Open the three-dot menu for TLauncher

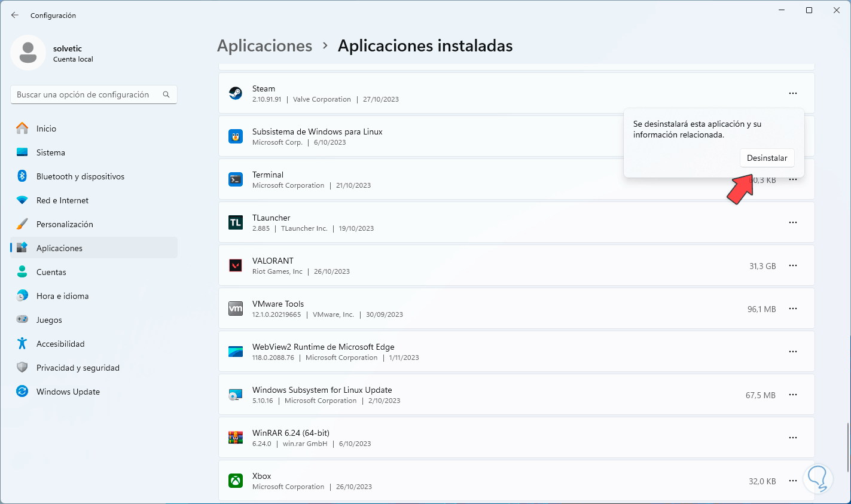793,222
